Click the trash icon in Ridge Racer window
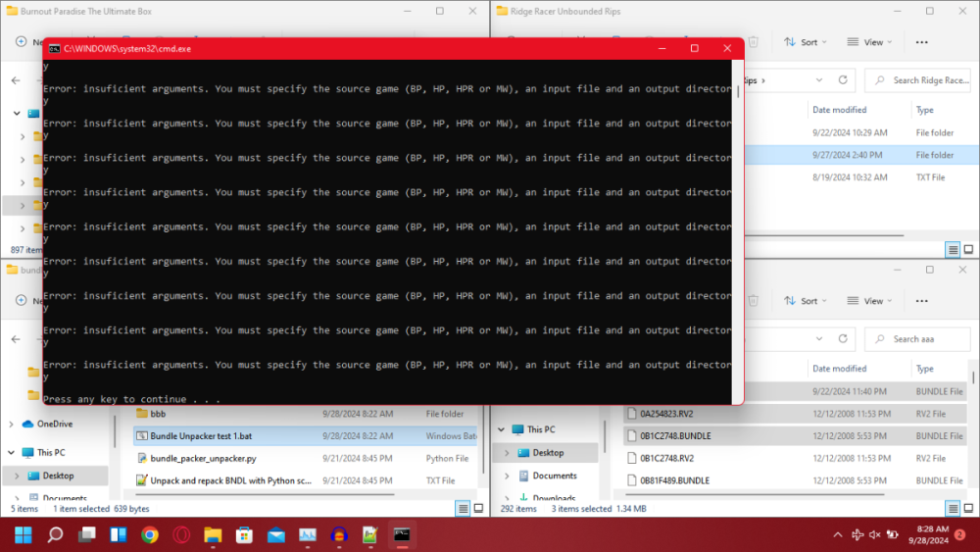The width and height of the screenshot is (980, 552). point(753,42)
